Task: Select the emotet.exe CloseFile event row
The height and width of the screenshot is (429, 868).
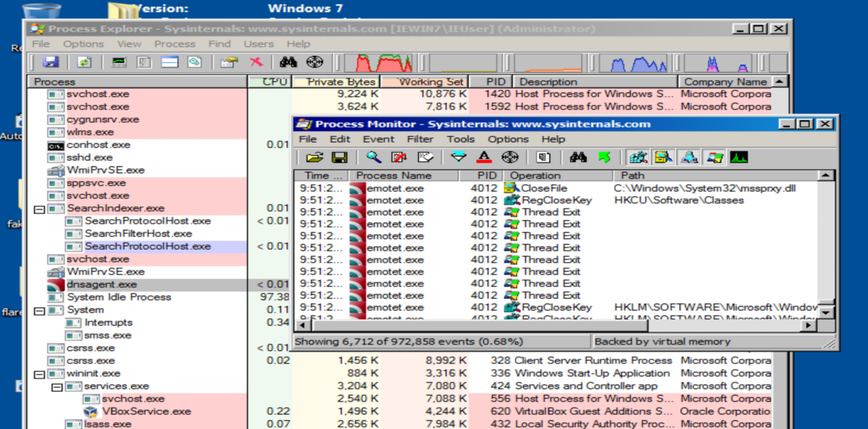Action: tap(556, 188)
